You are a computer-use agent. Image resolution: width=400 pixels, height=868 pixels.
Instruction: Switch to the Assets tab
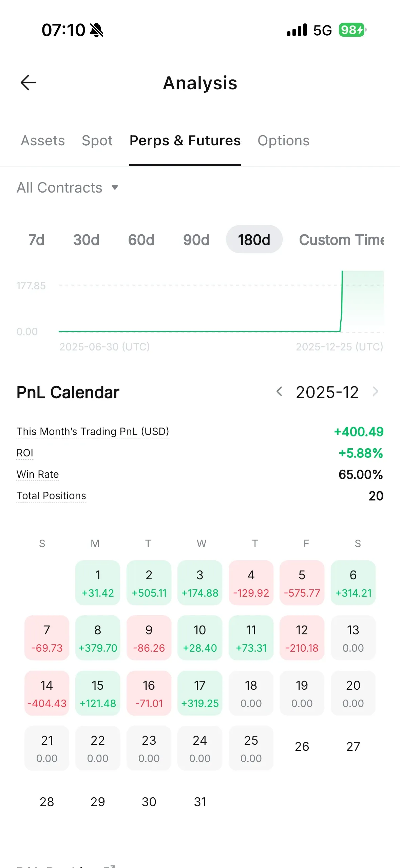[x=43, y=141]
